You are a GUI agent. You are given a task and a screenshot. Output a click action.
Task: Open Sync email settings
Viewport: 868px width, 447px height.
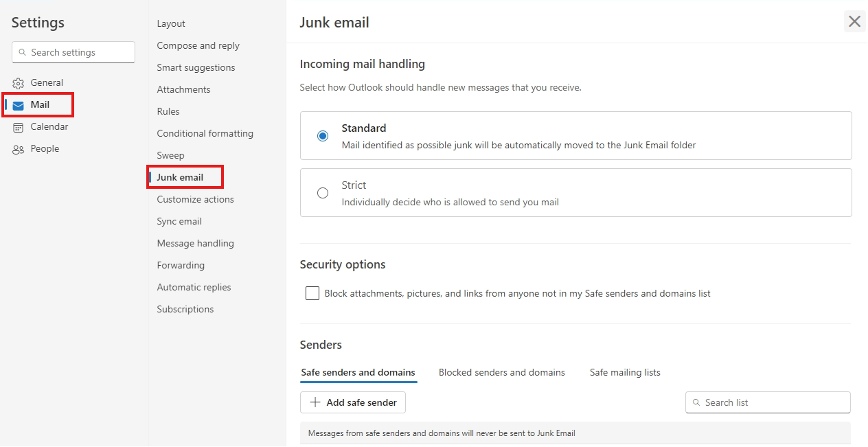click(179, 221)
